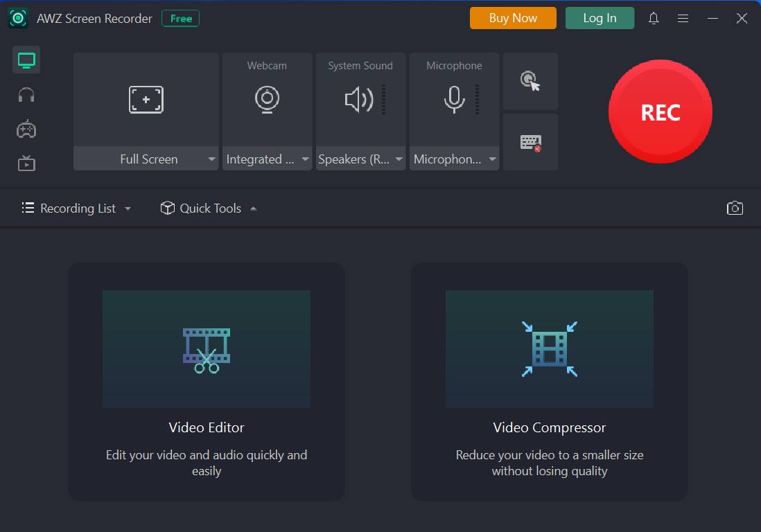Open the hamburger menu
This screenshot has width=761, height=532.
pos(683,18)
